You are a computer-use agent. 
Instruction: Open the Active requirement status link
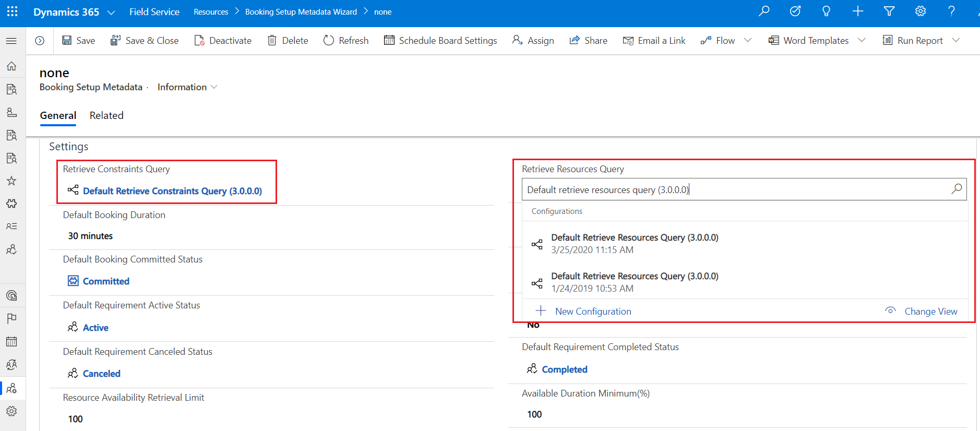point(95,328)
